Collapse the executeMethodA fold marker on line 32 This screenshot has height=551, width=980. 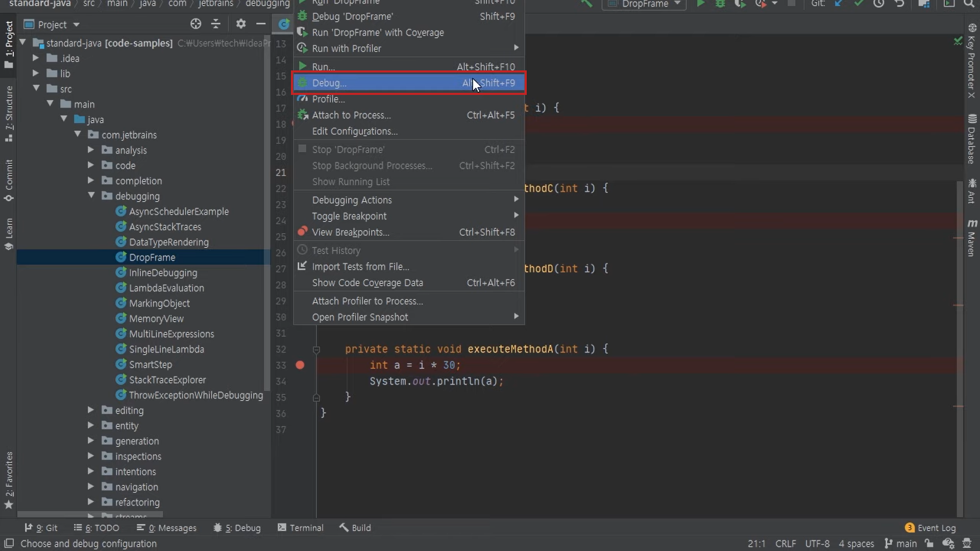[316, 349]
